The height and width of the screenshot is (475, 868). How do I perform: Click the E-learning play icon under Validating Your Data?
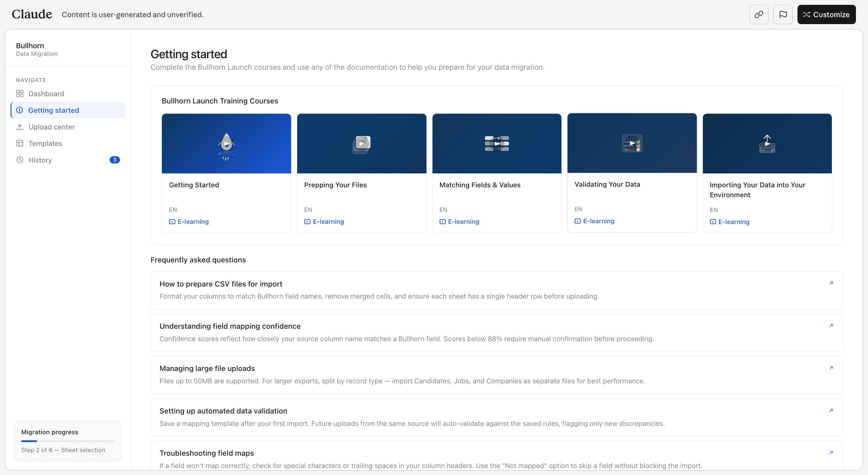point(577,221)
